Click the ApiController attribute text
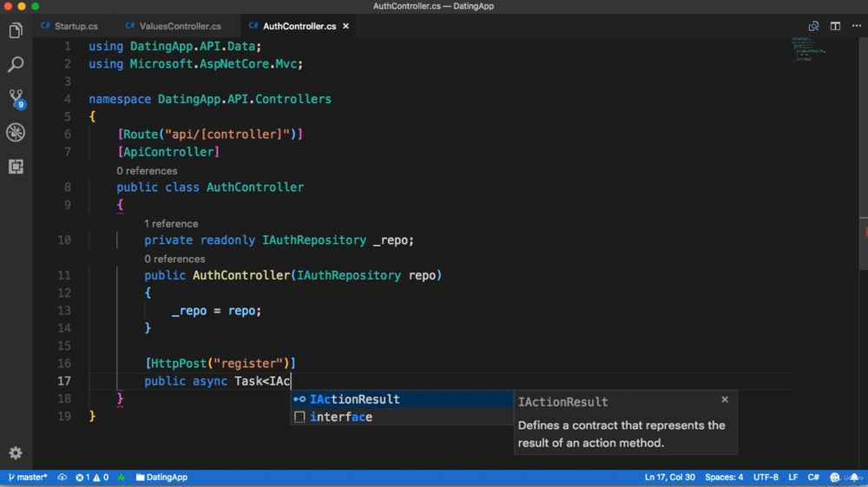The image size is (868, 487). (168, 152)
